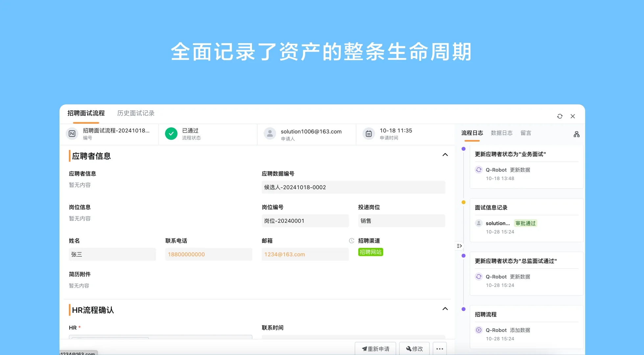Click the refresh icon at top right
644x355 pixels.
[560, 116]
